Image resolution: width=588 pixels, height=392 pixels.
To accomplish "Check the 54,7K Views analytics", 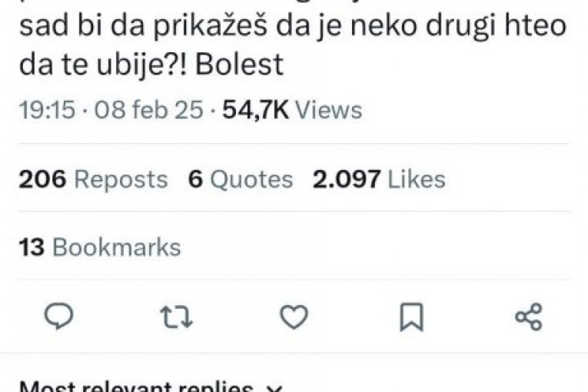I will [x=292, y=110].
